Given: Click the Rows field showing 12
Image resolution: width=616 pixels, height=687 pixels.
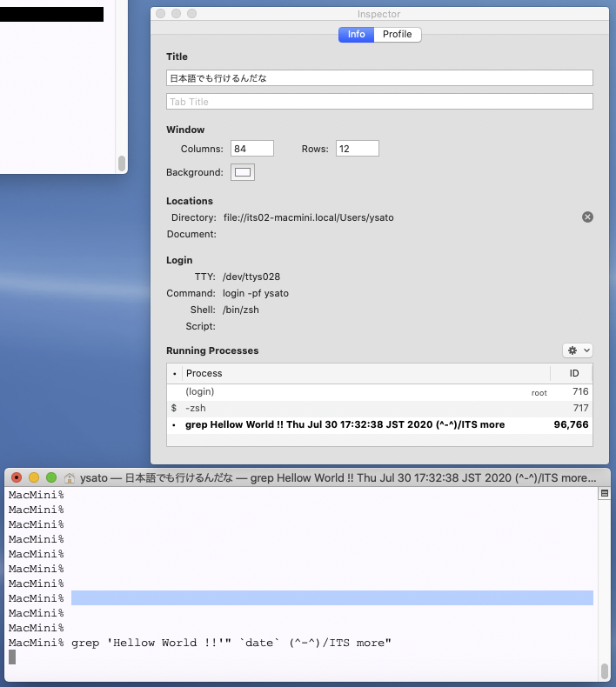Looking at the screenshot, I should [x=357, y=149].
